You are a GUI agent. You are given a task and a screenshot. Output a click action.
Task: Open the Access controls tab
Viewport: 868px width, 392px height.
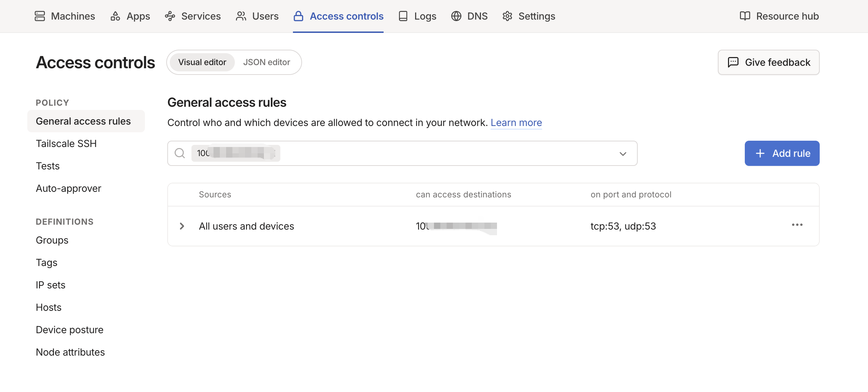tap(338, 16)
